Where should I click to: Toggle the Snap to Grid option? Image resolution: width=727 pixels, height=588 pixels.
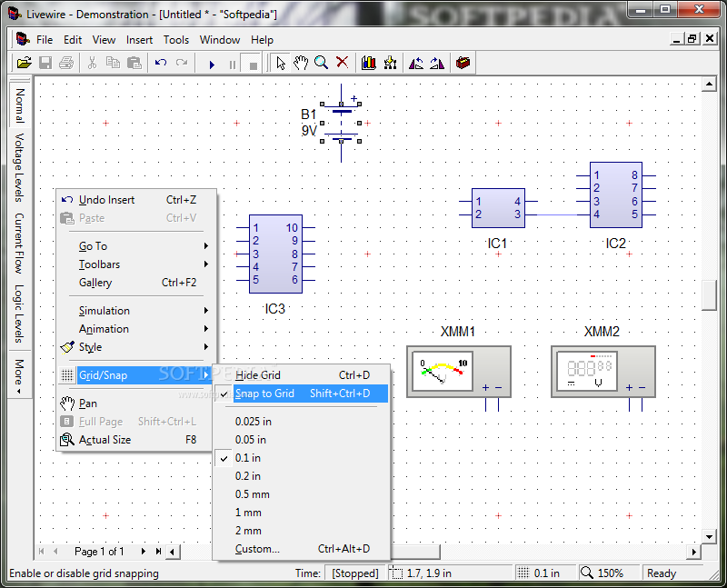302,394
